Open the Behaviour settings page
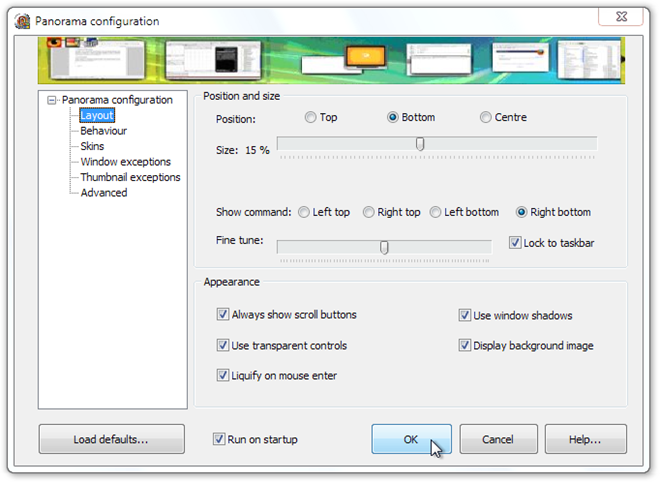 (x=104, y=131)
